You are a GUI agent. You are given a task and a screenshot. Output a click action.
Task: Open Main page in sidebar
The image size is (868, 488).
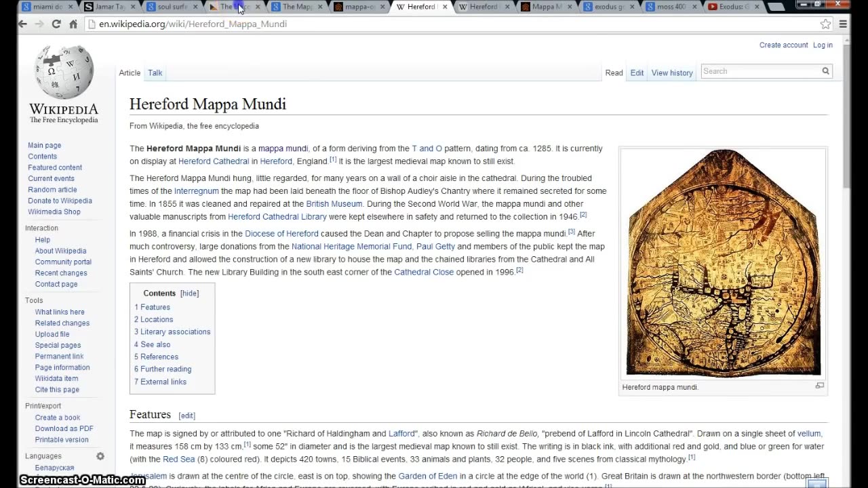point(45,145)
